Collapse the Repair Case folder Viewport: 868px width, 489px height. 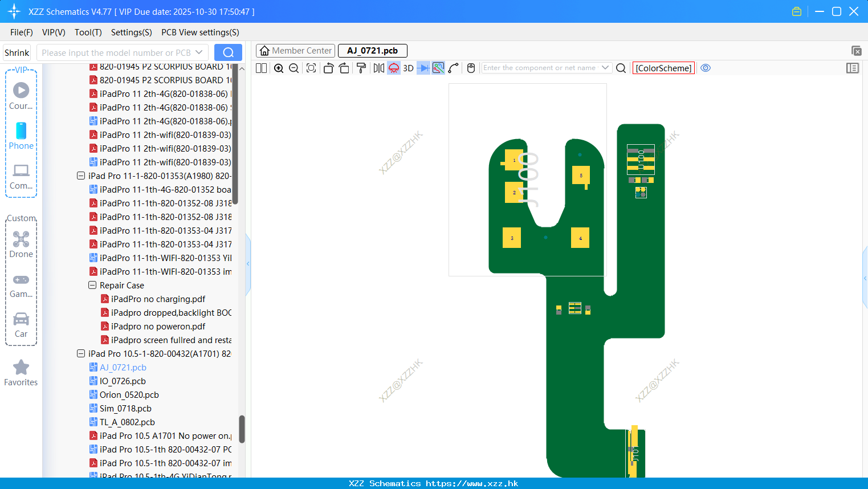click(92, 285)
